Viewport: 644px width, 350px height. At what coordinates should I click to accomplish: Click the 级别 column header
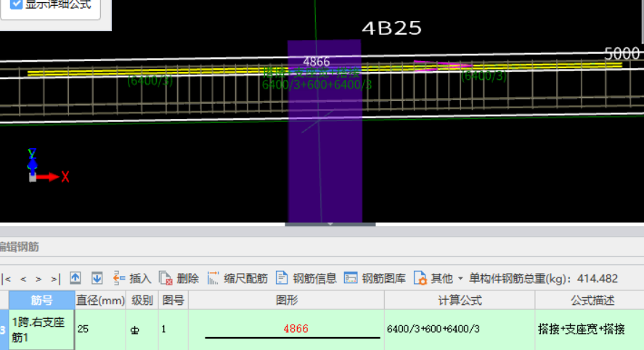[142, 301]
